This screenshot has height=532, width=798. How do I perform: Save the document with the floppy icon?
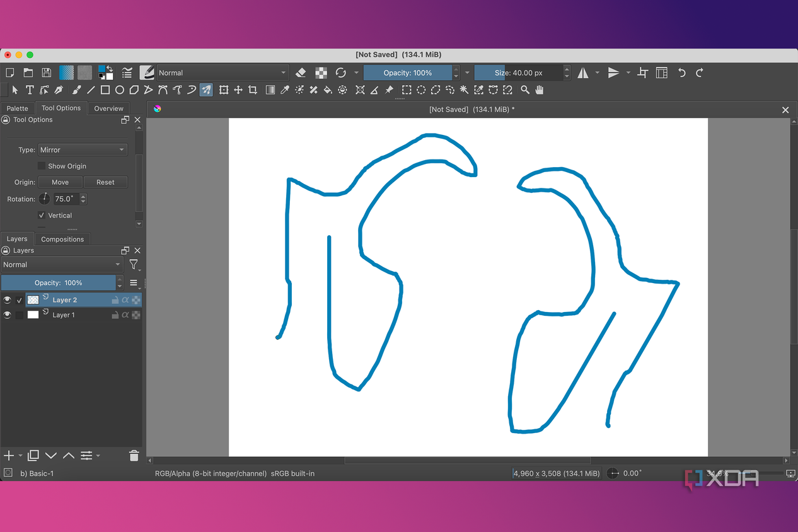tap(46, 73)
